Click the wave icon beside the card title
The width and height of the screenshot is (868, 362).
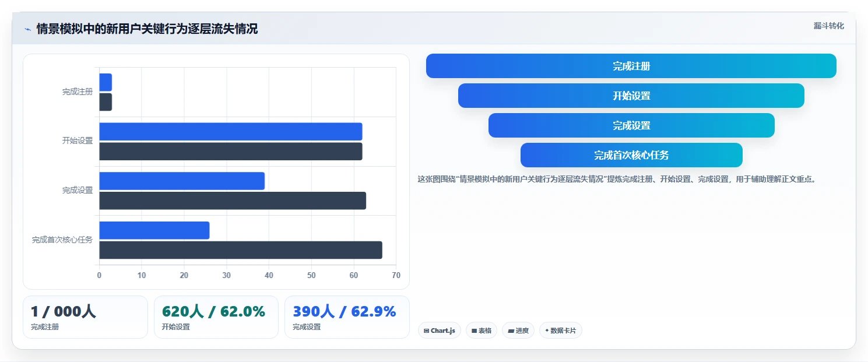pyautogui.click(x=27, y=29)
